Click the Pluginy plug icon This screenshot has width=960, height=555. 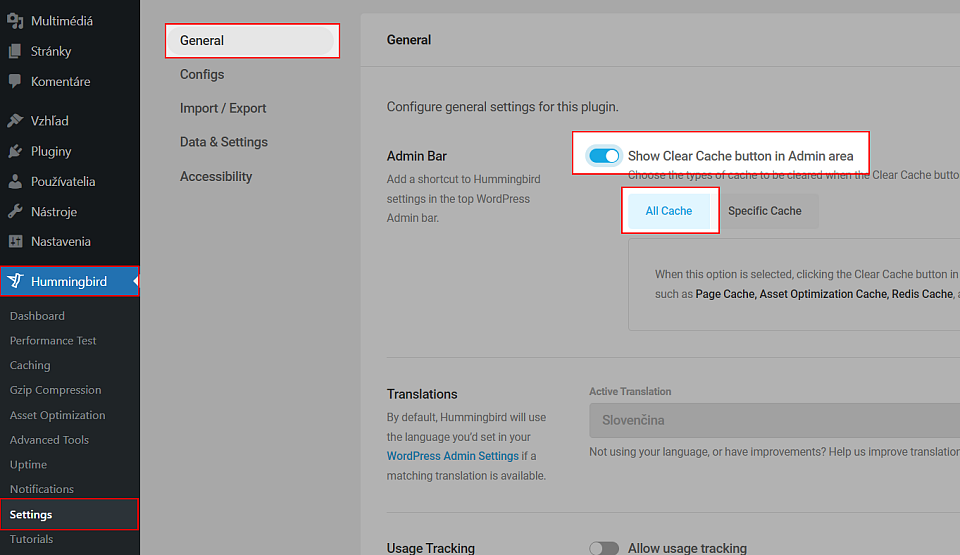coord(15,151)
